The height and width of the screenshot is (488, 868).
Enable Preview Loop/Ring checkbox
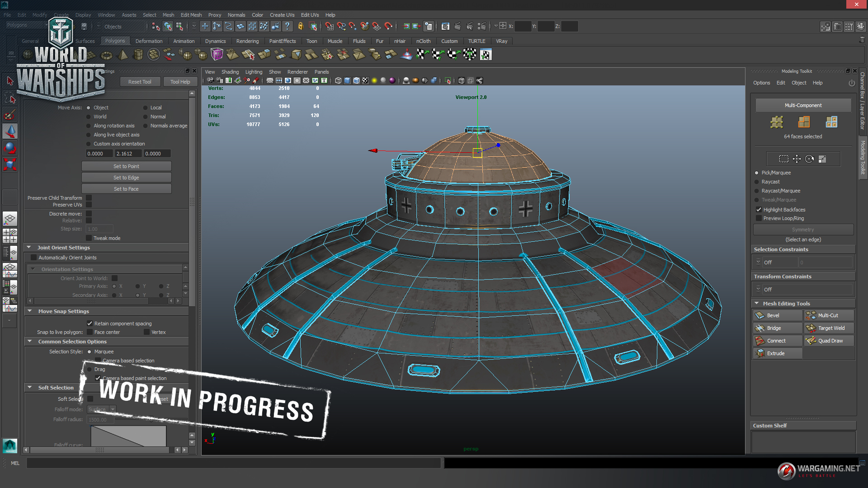tap(759, 218)
